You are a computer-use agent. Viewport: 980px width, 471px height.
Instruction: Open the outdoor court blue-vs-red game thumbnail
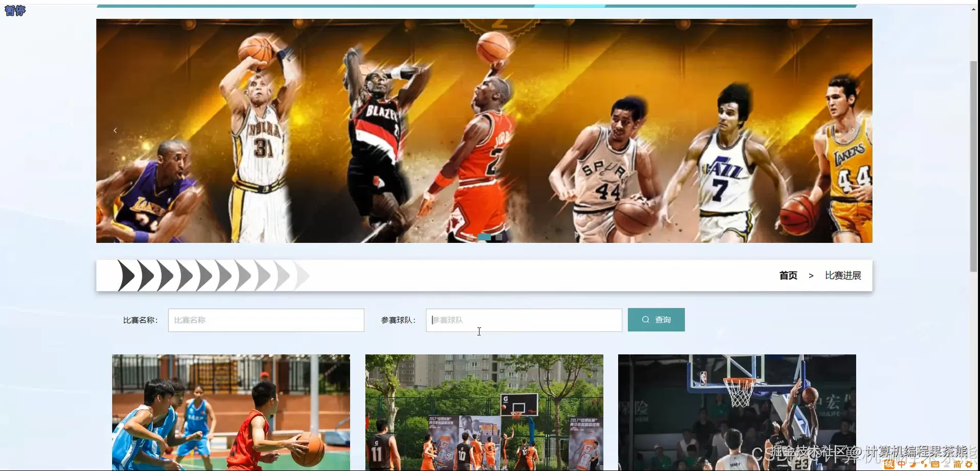(231, 412)
